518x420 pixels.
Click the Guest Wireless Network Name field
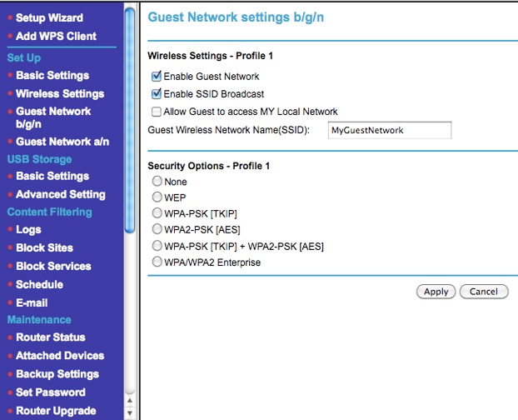tap(390, 130)
